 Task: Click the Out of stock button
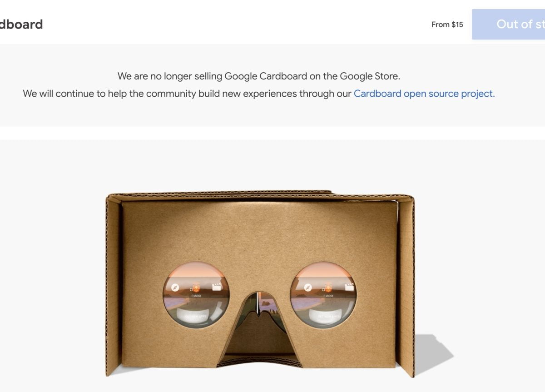tap(509, 24)
